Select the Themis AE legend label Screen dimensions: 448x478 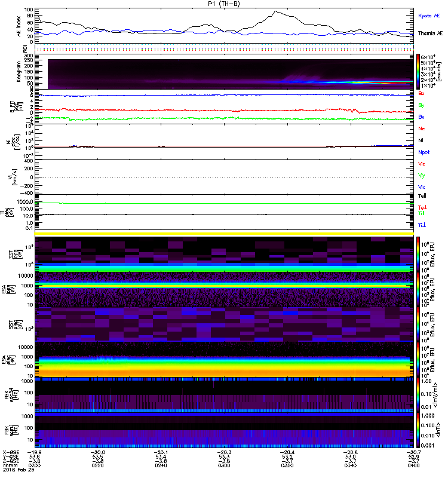pos(430,33)
